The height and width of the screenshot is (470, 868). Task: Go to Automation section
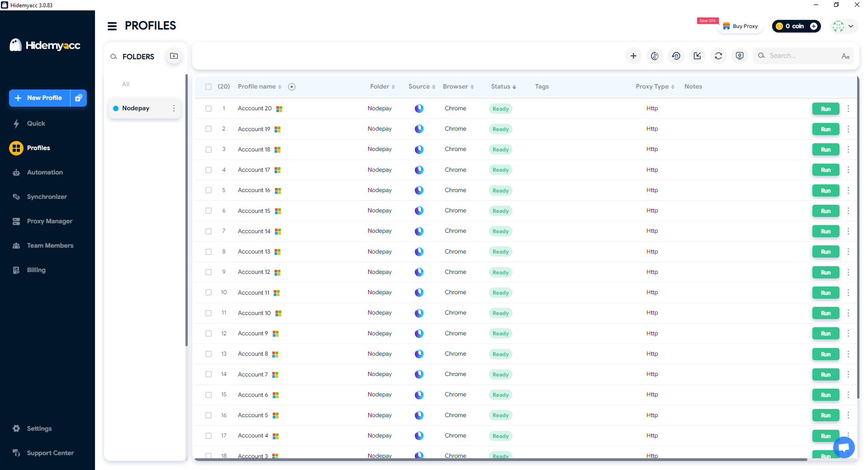pos(45,172)
